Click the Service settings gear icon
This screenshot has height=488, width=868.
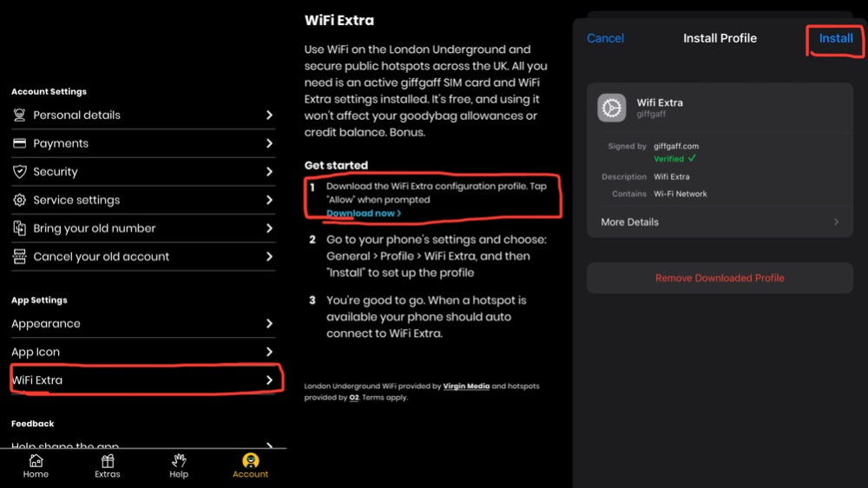(19, 200)
